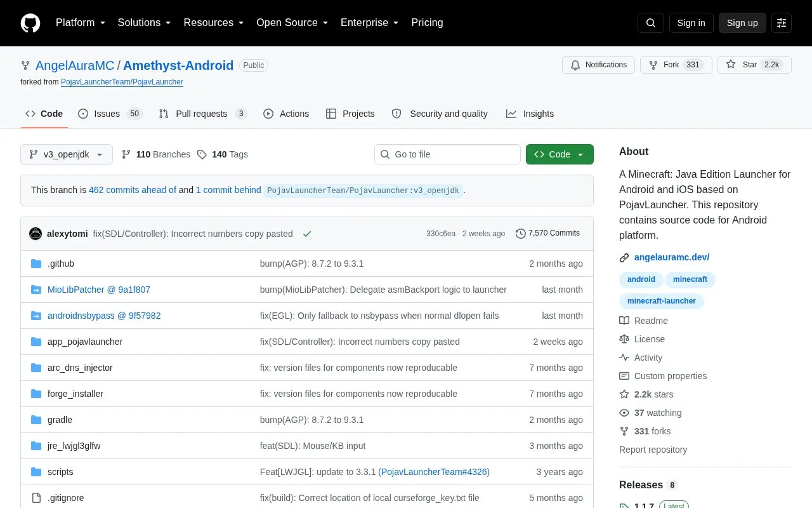Screen dimensions: 812x508
Task: Fork the repository
Action: [x=676, y=65]
